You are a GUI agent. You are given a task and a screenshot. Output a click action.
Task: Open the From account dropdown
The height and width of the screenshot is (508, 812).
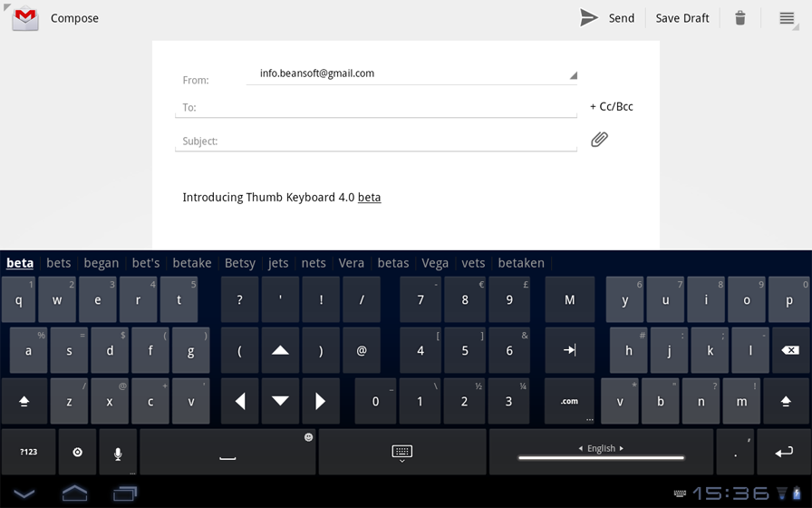coord(411,73)
